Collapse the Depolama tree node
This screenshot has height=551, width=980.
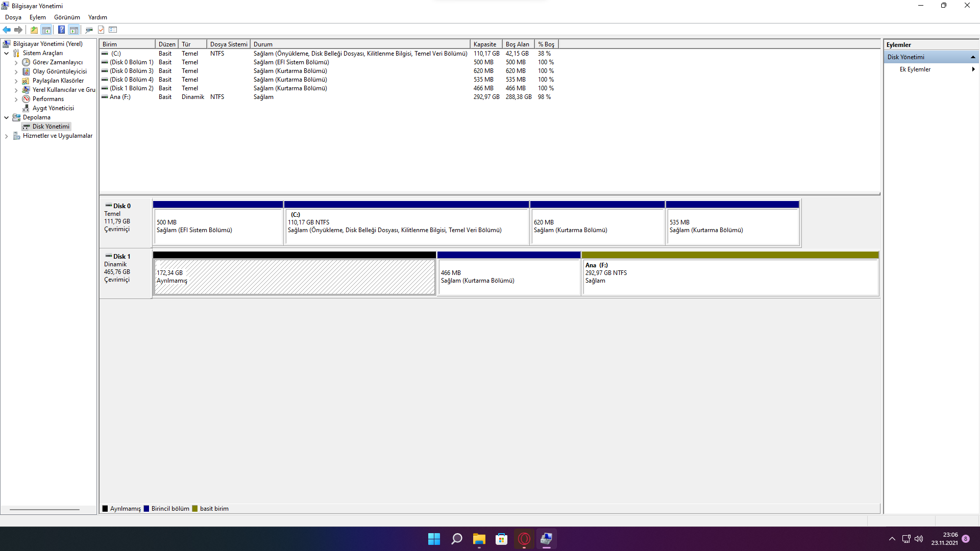pos(6,117)
